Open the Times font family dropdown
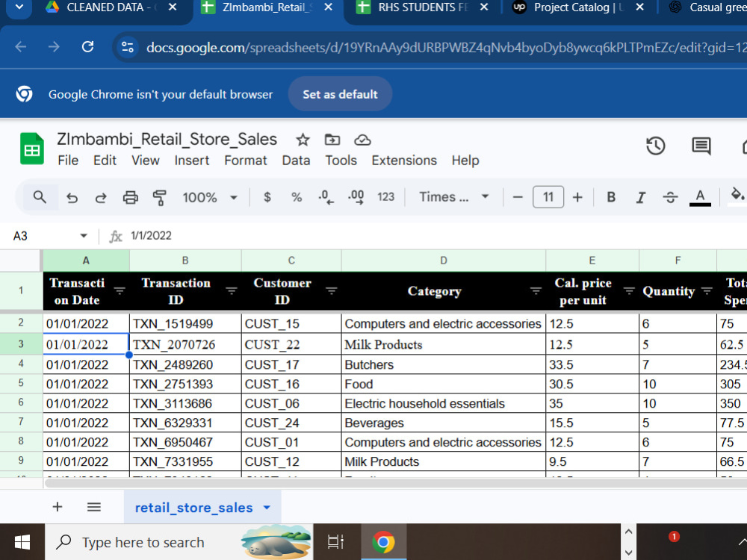Image resolution: width=747 pixels, height=560 pixels. [454, 197]
